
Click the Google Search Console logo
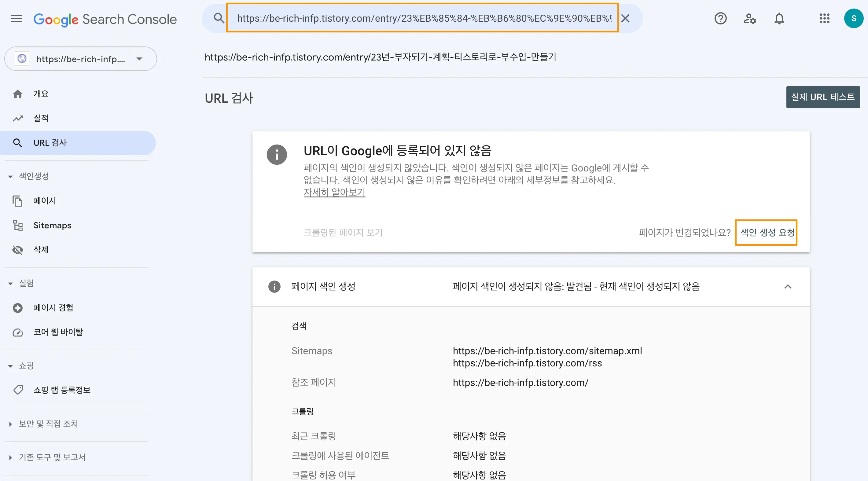coord(105,19)
